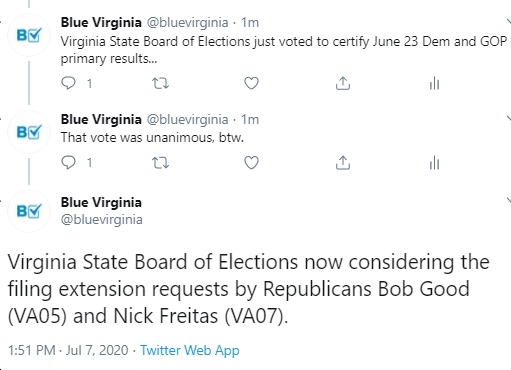Open Blue Virginia avatar on main tweet
Image resolution: width=511 pixels, height=370 pixels.
(29, 211)
